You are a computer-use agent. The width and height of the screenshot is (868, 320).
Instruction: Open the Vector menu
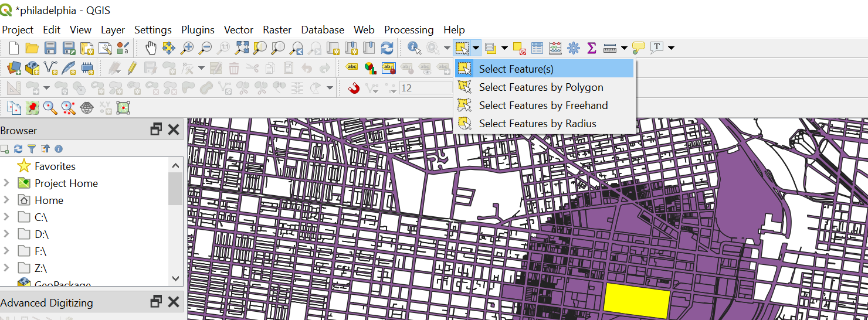coord(239,30)
